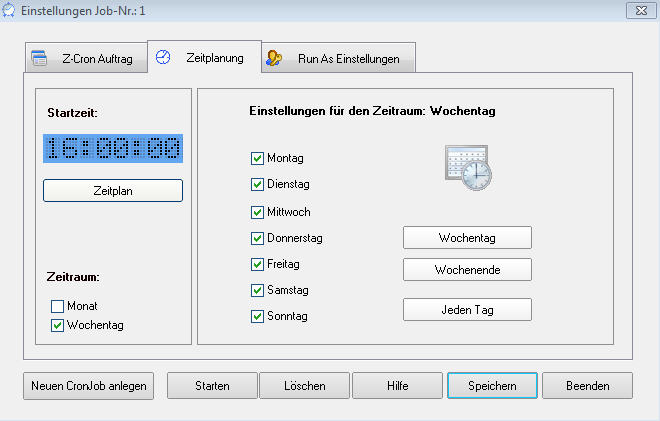Select the Zeitplanung tab
The width and height of the screenshot is (660, 421).
pos(205,57)
